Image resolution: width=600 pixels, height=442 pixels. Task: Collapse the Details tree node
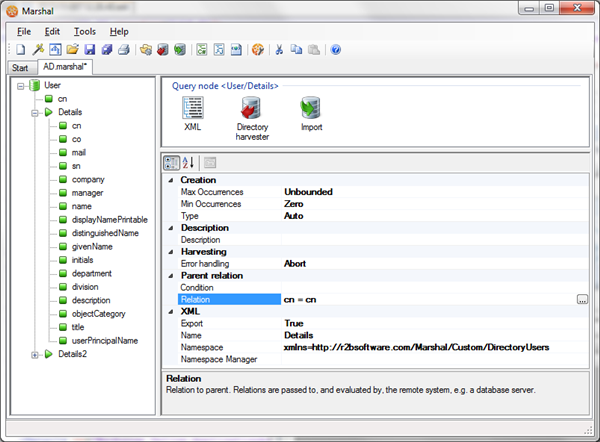click(x=35, y=113)
